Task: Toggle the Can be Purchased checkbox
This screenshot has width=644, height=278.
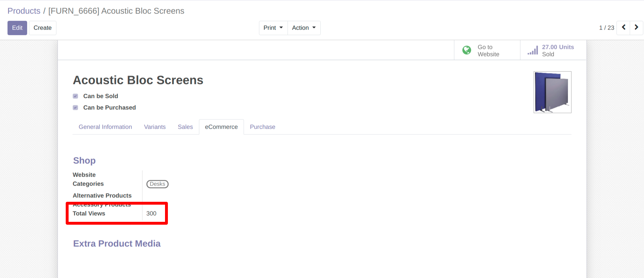Action: pos(75,108)
